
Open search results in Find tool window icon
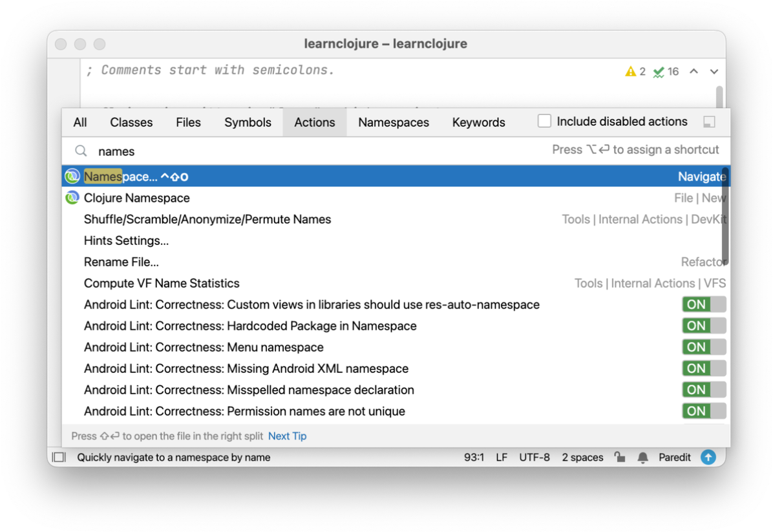pyautogui.click(x=709, y=122)
